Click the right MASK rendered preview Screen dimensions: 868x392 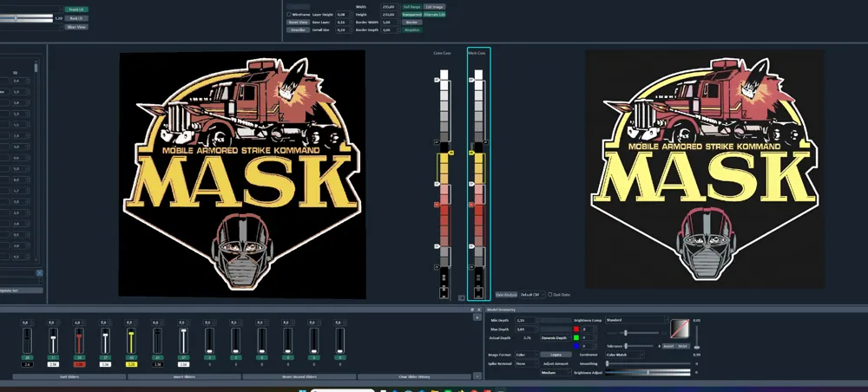pos(705,169)
